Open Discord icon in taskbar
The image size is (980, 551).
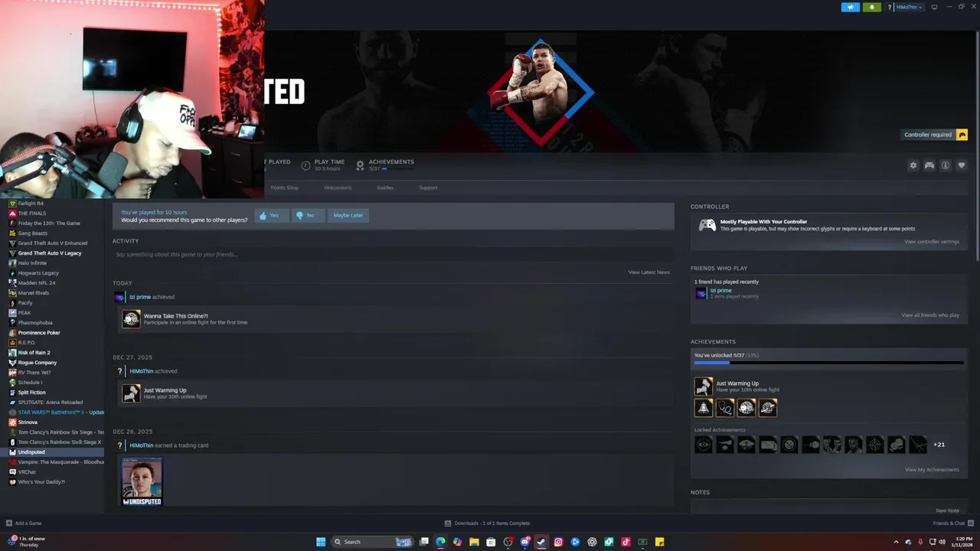tap(524, 542)
